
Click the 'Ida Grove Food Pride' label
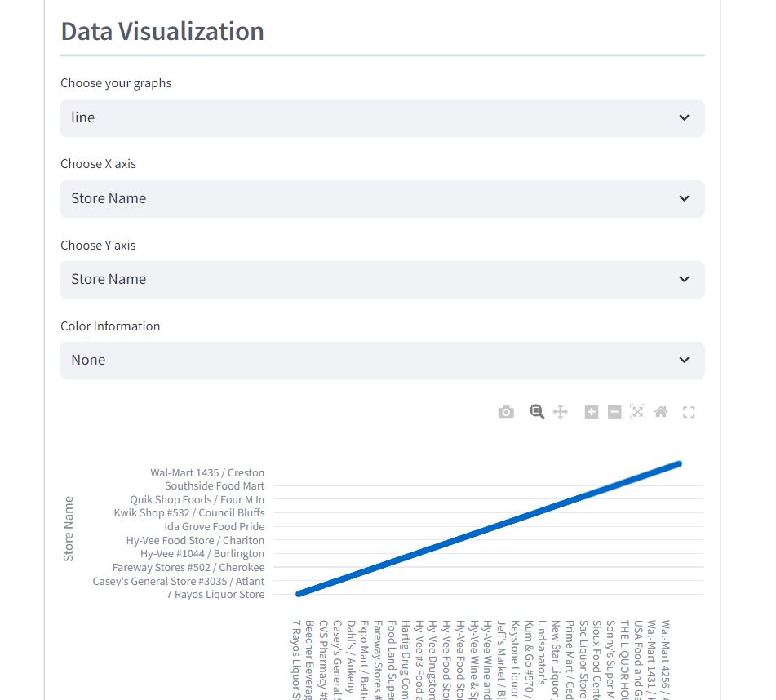click(215, 526)
